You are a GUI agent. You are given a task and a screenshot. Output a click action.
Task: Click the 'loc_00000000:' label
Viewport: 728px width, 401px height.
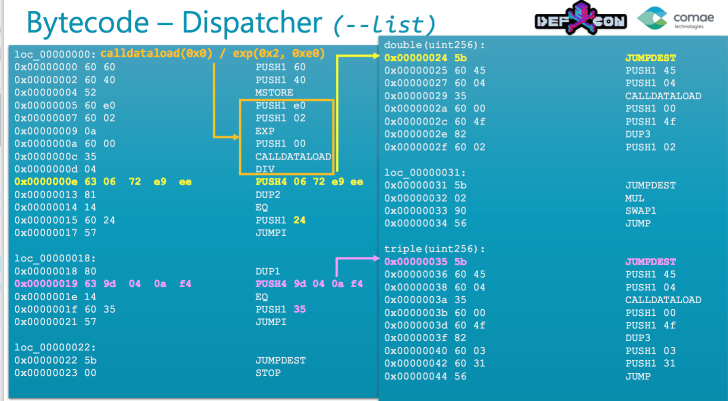click(55, 54)
